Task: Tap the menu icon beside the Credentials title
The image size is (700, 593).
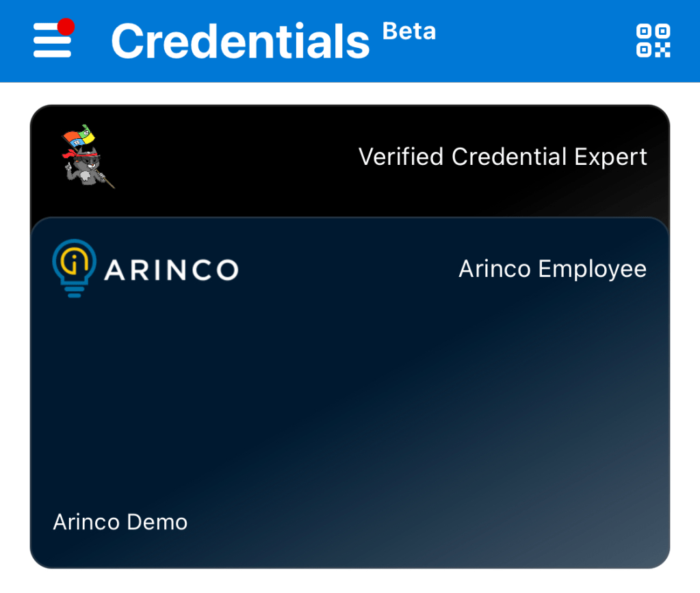Action: coord(51,40)
